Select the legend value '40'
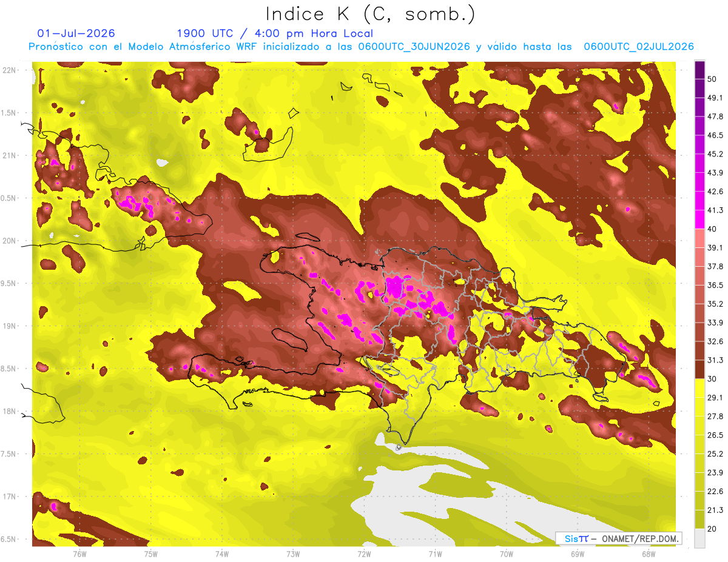Viewport: 728px width, 562px height. [x=713, y=229]
